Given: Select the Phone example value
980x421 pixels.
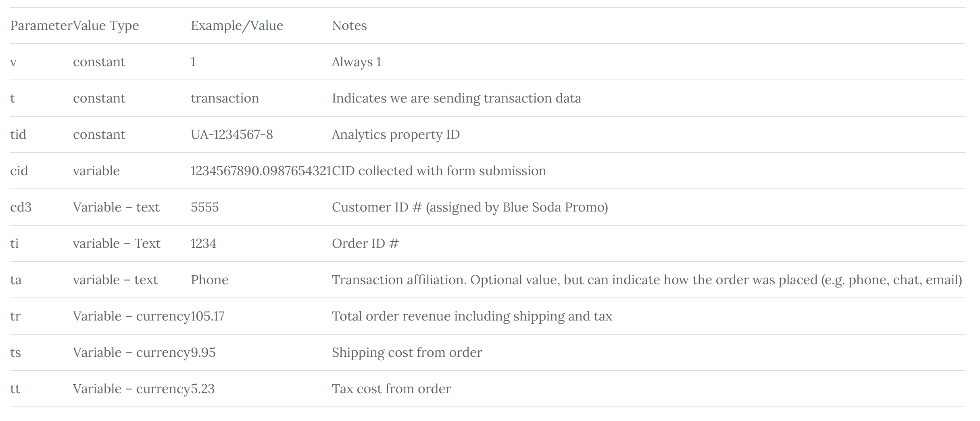Looking at the screenshot, I should [210, 280].
